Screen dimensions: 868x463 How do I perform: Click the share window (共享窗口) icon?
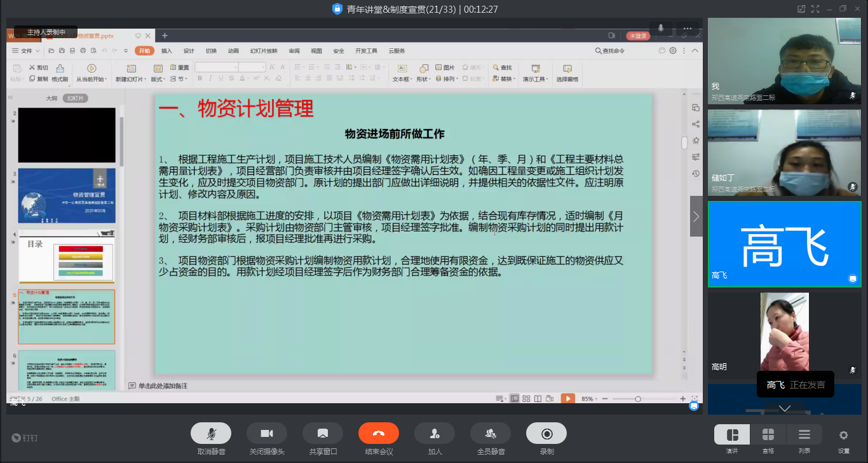pos(323,434)
